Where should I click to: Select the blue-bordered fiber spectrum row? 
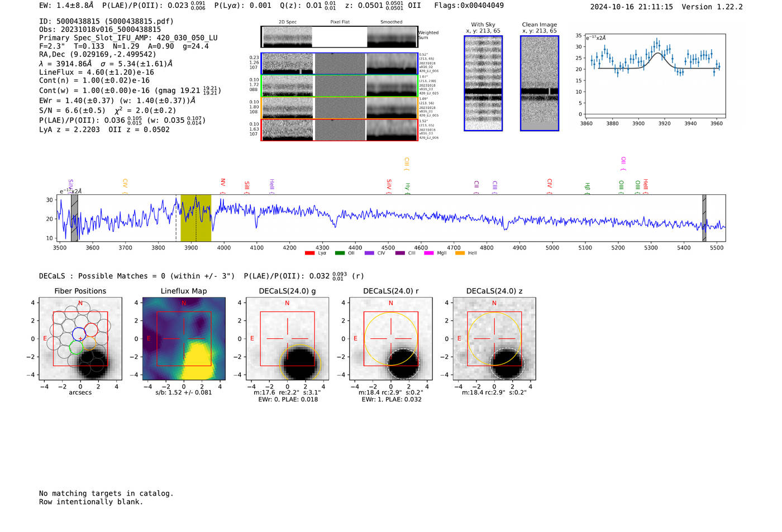[x=340, y=64]
